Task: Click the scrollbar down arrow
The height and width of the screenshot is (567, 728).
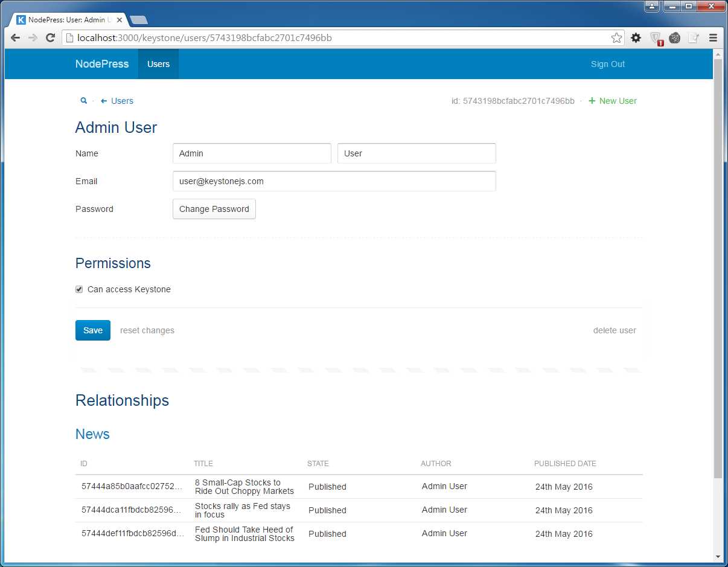Action: 718,556
